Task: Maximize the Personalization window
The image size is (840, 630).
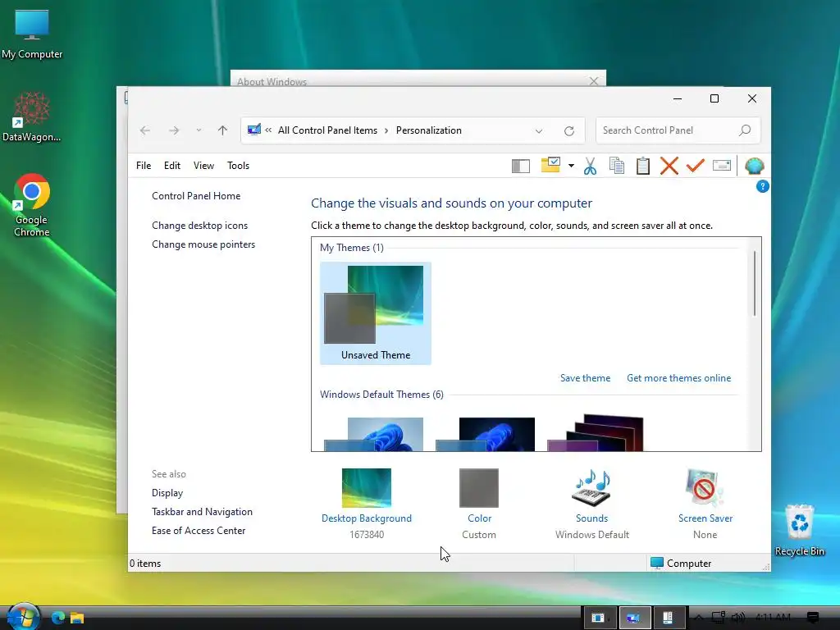Action: click(714, 98)
